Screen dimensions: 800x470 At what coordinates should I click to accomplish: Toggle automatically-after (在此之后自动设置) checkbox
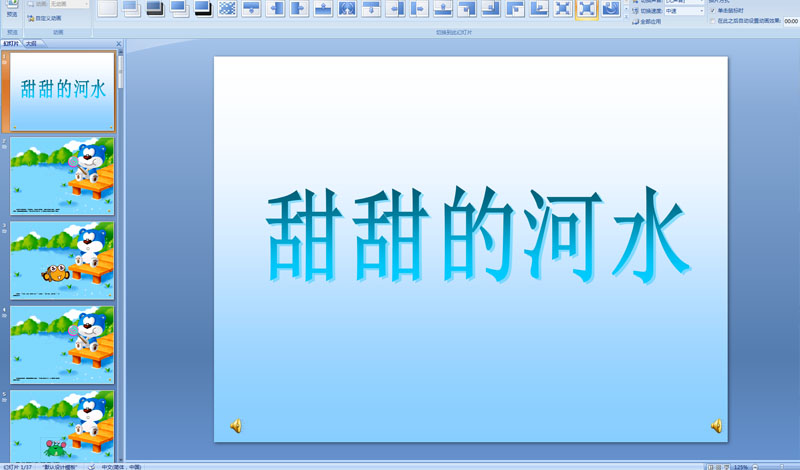point(713,21)
